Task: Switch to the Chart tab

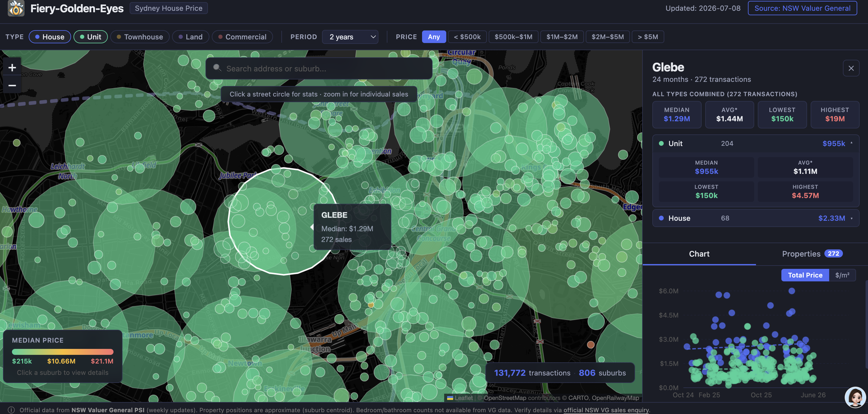Action: point(699,254)
